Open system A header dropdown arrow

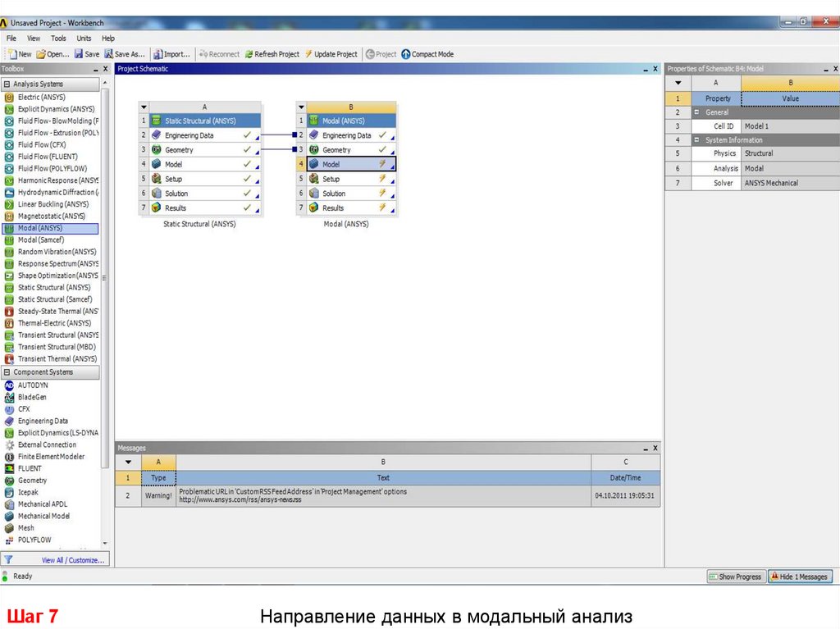(144, 107)
